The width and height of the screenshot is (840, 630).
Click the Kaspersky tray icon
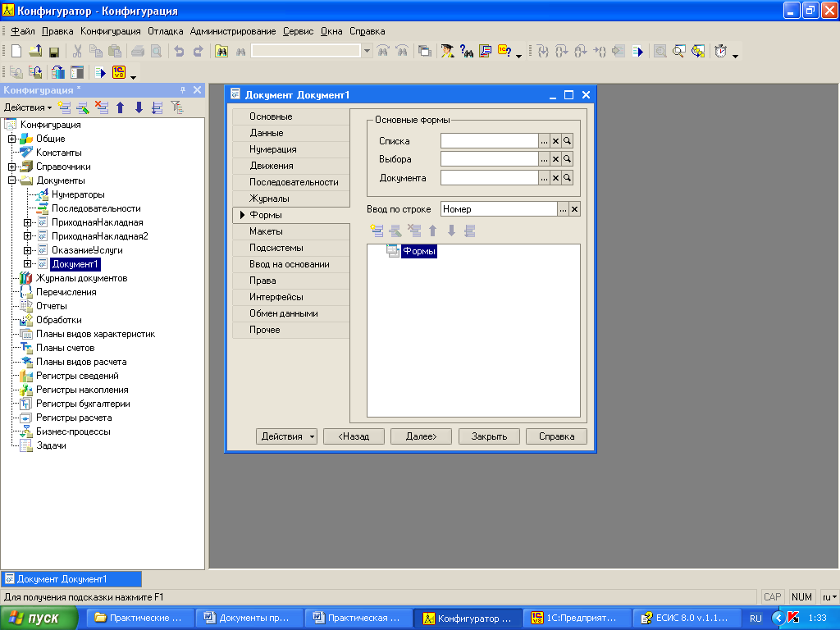[x=793, y=618]
